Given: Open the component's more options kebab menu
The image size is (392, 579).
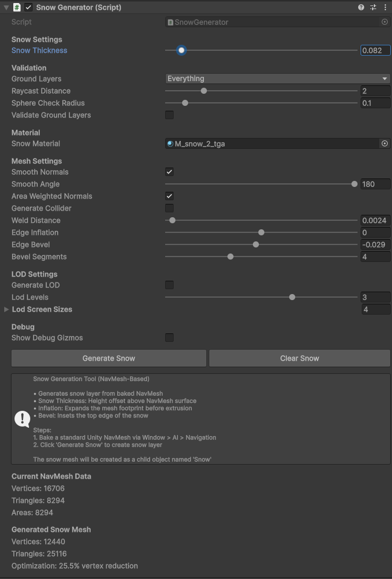Looking at the screenshot, I should (x=385, y=7).
